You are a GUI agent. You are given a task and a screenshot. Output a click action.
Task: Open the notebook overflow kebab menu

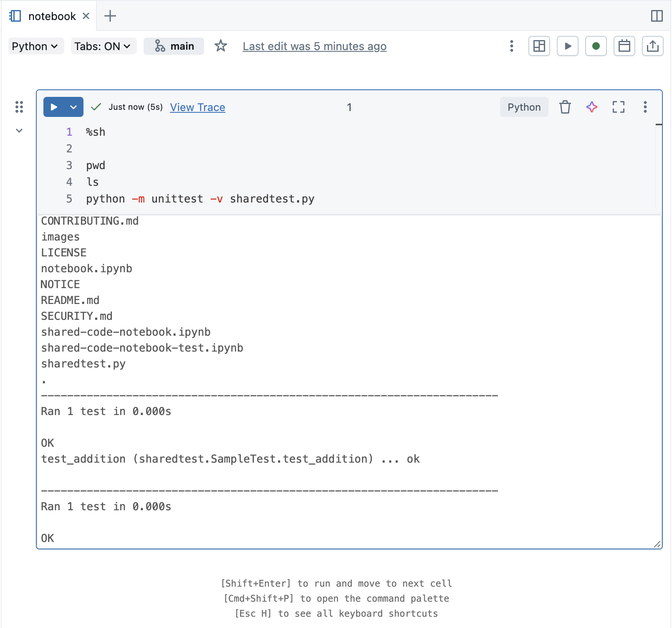(511, 46)
